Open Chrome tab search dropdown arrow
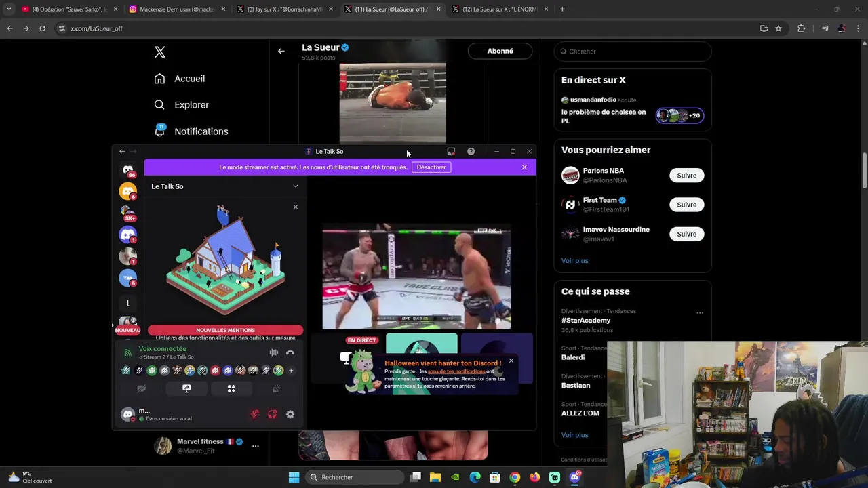 pos(9,9)
